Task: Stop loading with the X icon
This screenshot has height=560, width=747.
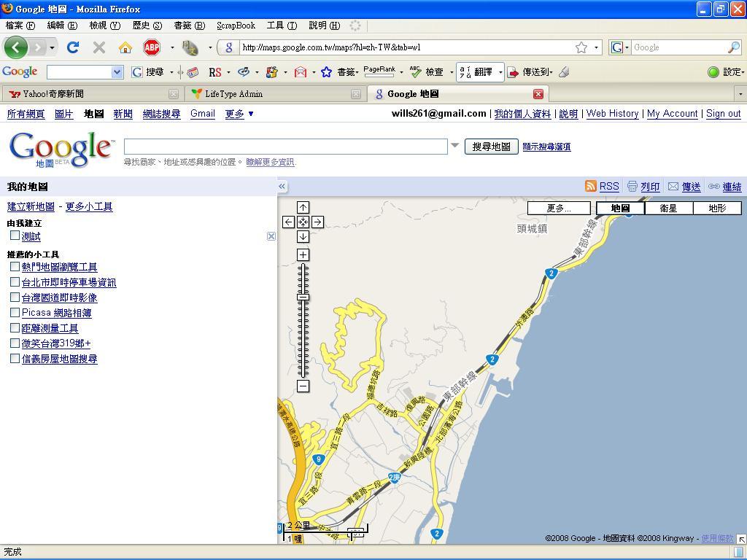Action: point(99,47)
